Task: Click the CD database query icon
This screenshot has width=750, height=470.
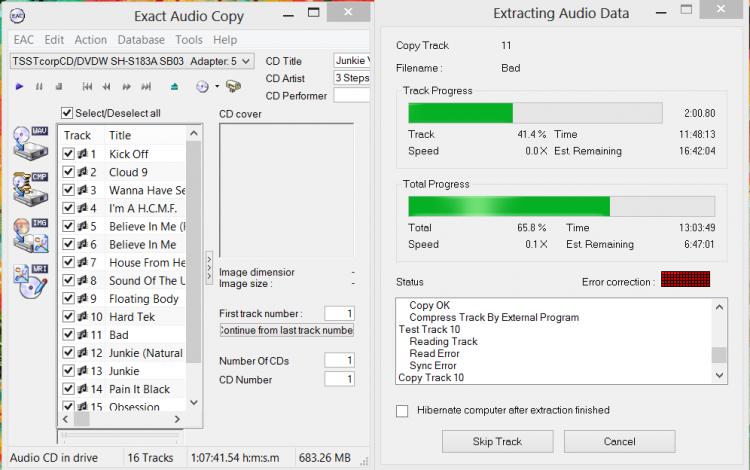Action: pos(202,87)
